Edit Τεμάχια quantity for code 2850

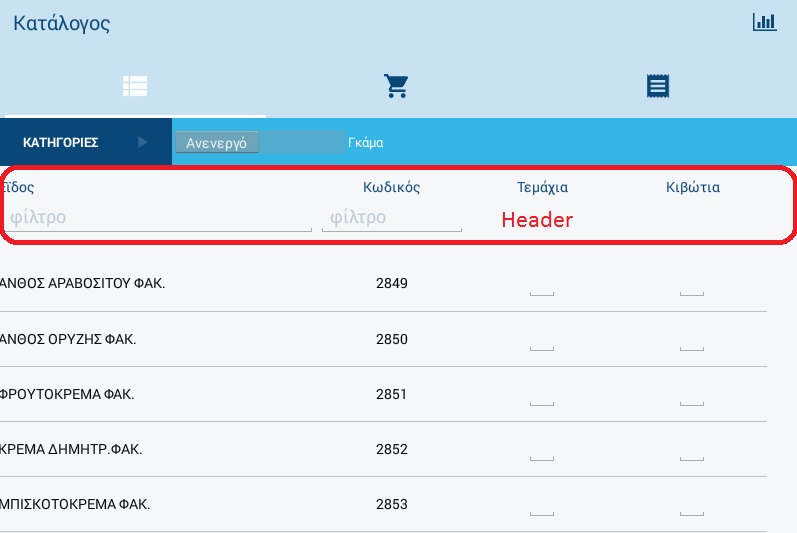coord(542,340)
